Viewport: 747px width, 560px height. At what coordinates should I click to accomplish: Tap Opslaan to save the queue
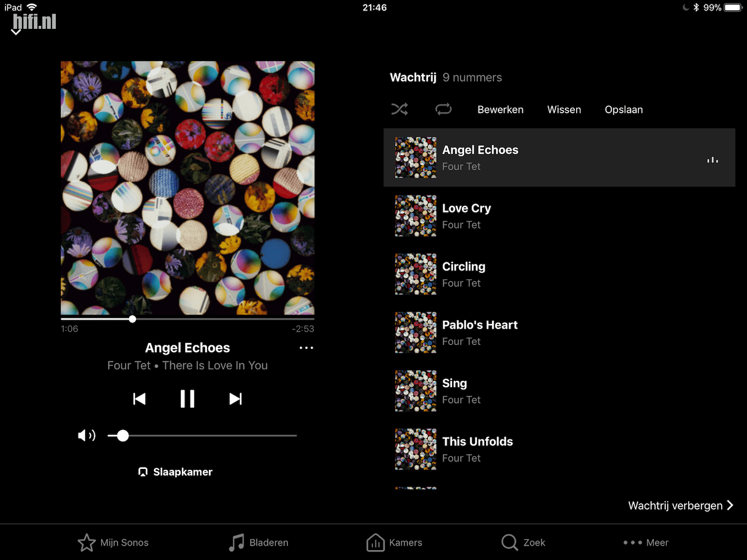623,110
